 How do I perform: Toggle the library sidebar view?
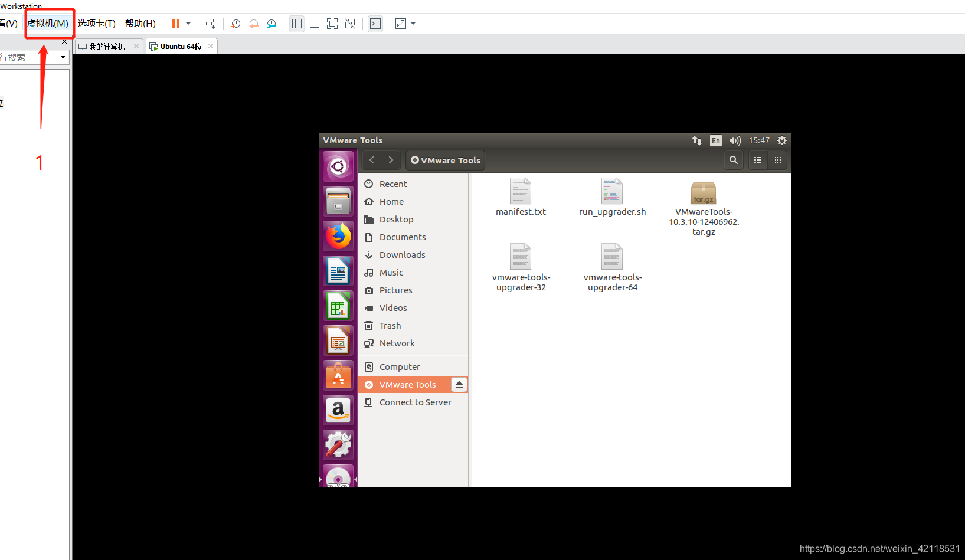pos(297,24)
